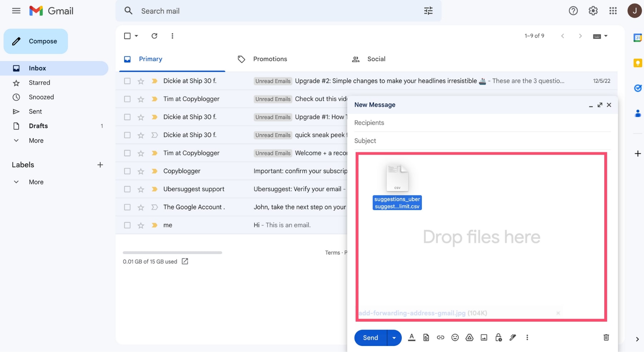Open the Terms link

click(332, 253)
